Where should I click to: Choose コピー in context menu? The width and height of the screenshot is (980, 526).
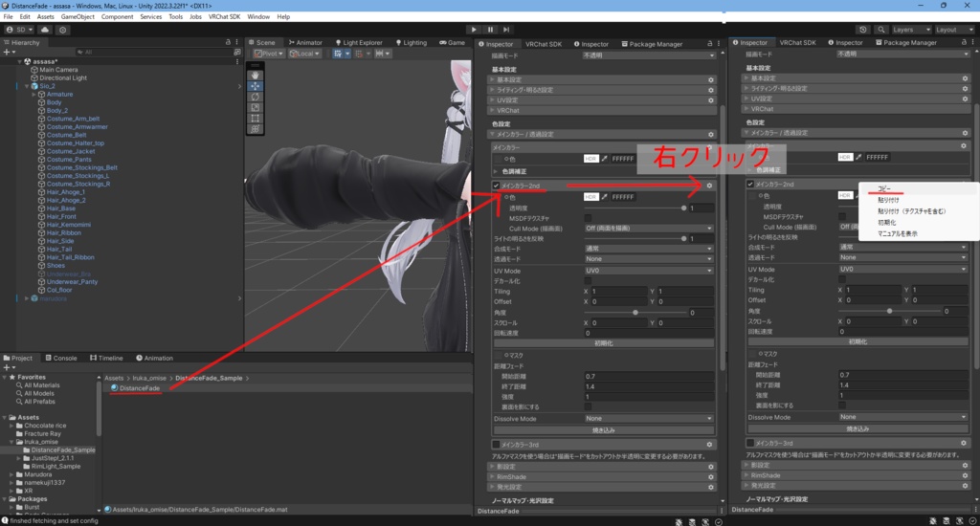(883, 188)
